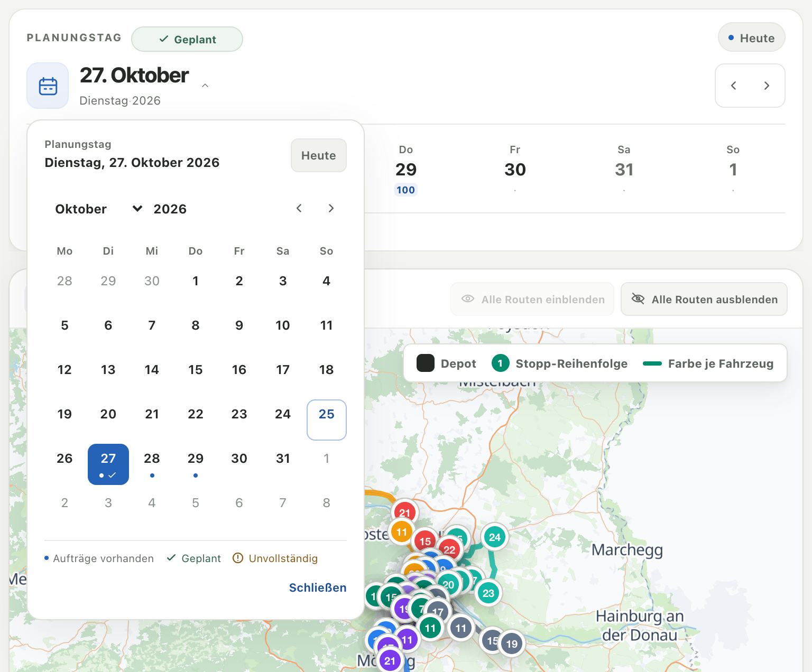This screenshot has height=672, width=812.
Task: Click Heute inside the calendar popup
Action: 318,155
